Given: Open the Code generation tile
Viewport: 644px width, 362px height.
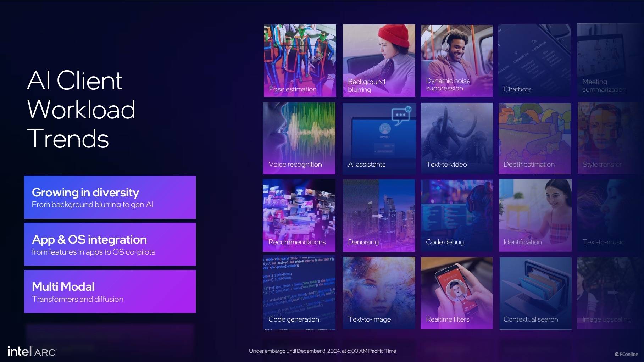Looking at the screenshot, I should 299,293.
